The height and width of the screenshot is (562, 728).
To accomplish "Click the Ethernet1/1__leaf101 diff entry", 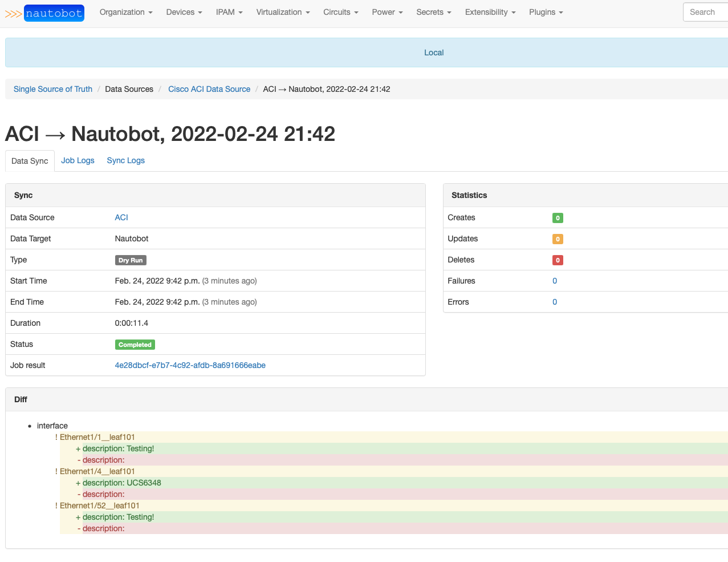I will [97, 437].
